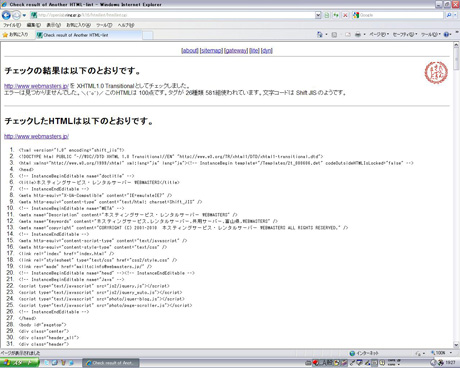Open the お気に入り favorites star button
Image resolution: width=460 pixels, height=368 pixels.
[x=15, y=35]
